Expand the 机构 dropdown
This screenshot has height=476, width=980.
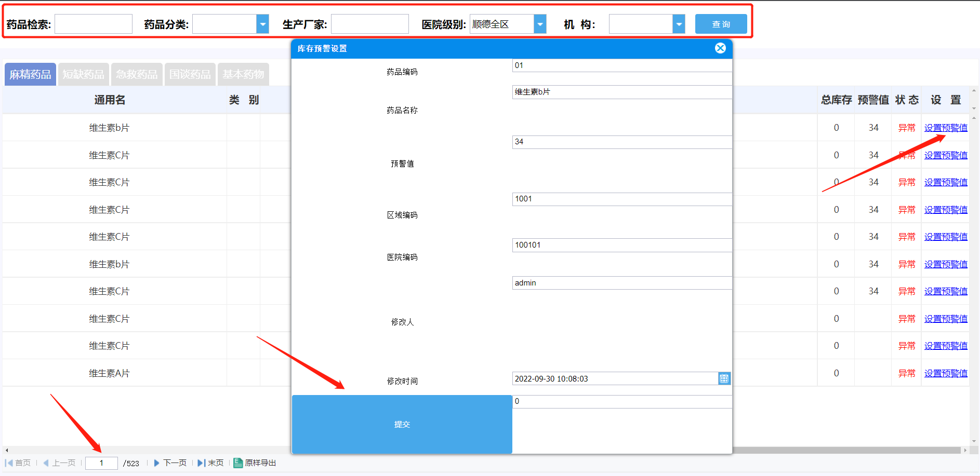[x=679, y=24]
